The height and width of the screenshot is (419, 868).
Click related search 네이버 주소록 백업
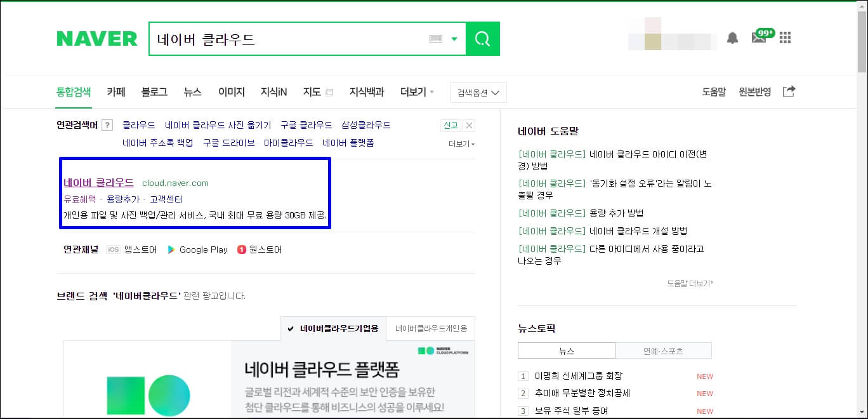(x=158, y=143)
